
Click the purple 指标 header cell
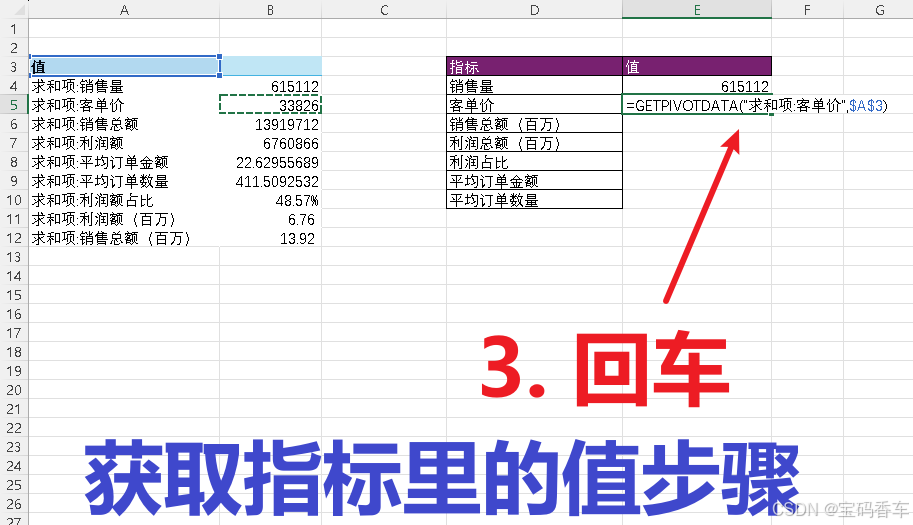pos(534,66)
